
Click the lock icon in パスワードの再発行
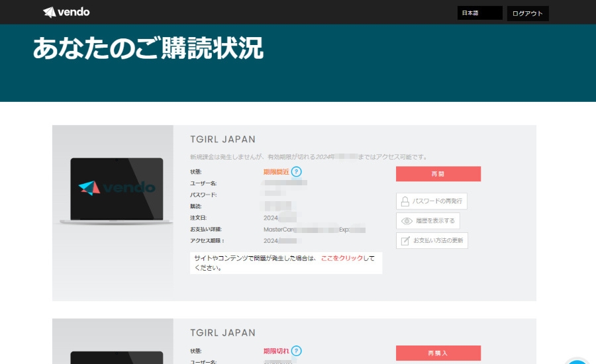(x=405, y=201)
